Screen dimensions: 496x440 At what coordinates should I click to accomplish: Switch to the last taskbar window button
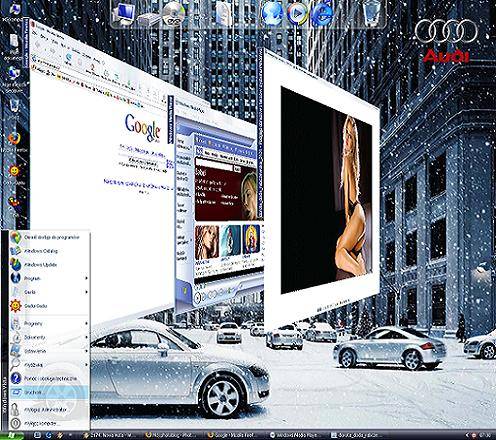(x=358, y=435)
